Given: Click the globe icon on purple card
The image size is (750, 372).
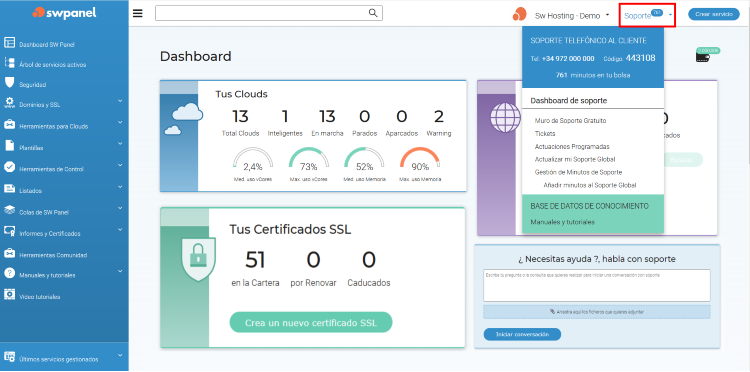Looking at the screenshot, I should pyautogui.click(x=506, y=117).
